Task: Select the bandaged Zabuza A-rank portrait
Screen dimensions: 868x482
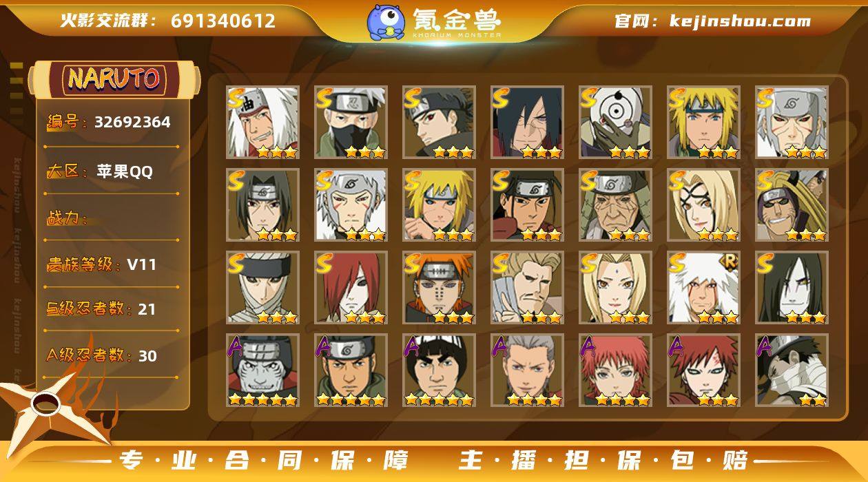Action: [x=792, y=370]
